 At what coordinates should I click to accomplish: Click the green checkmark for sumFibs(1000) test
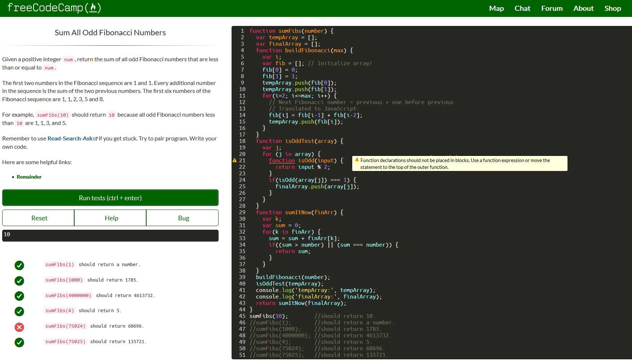(19, 281)
